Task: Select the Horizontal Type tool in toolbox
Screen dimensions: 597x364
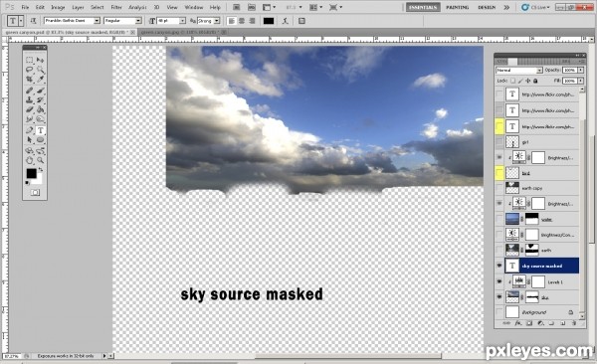Action: click(x=40, y=130)
